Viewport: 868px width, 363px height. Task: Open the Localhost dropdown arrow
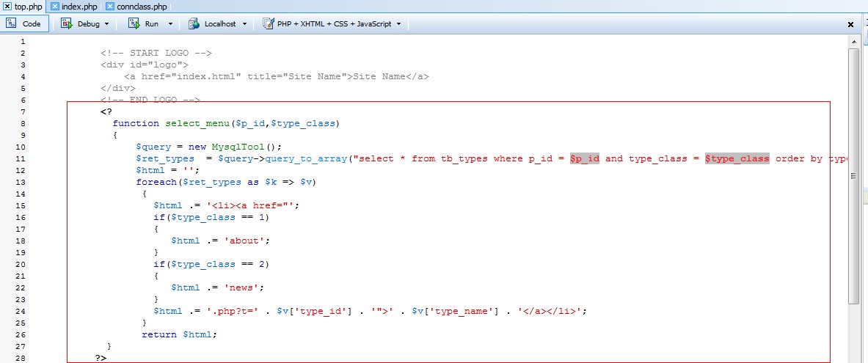244,24
